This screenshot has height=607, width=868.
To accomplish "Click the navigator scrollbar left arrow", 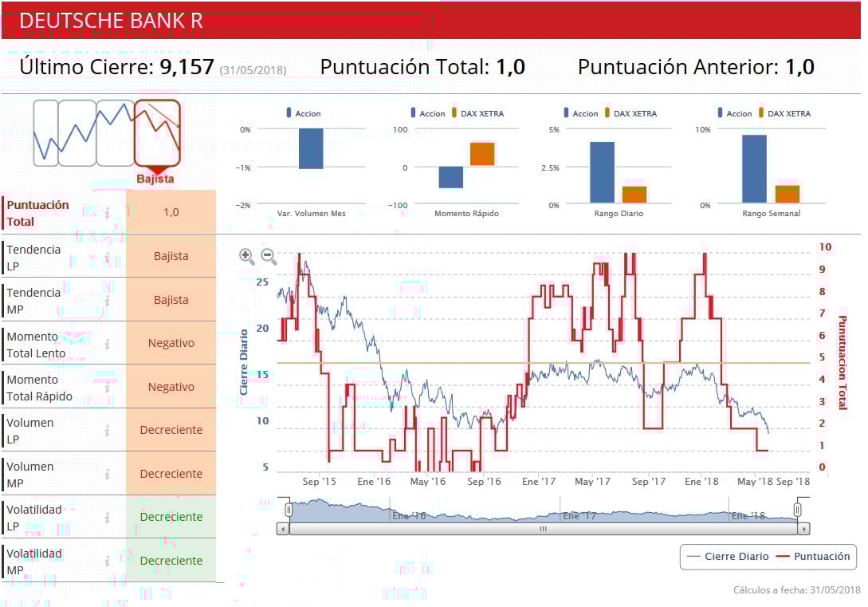I will 283,529.
